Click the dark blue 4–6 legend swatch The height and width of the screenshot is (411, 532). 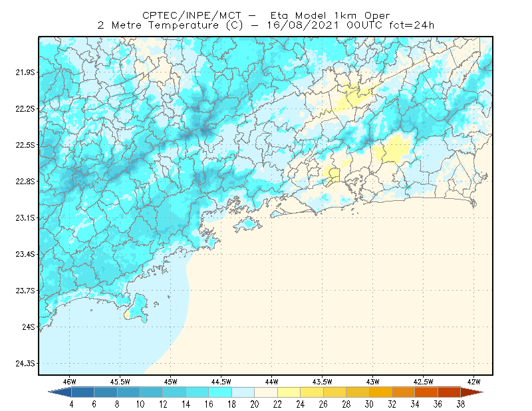point(82,392)
